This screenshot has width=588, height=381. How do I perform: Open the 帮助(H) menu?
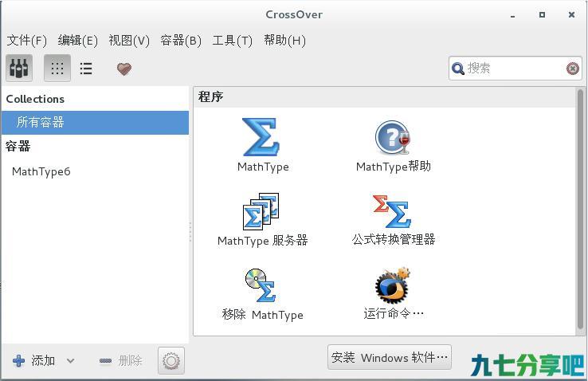tap(284, 40)
